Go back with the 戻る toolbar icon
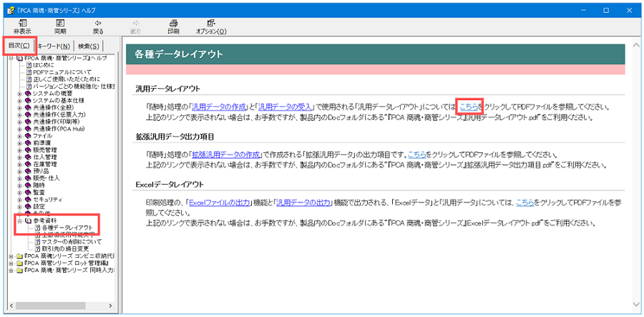This screenshot has height=317, width=644. [98, 23]
